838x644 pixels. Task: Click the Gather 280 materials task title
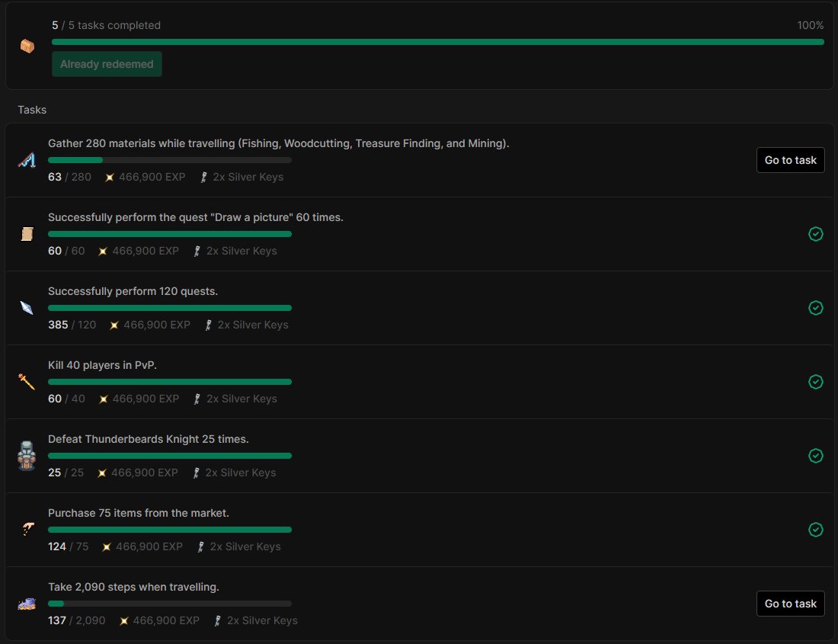point(278,143)
